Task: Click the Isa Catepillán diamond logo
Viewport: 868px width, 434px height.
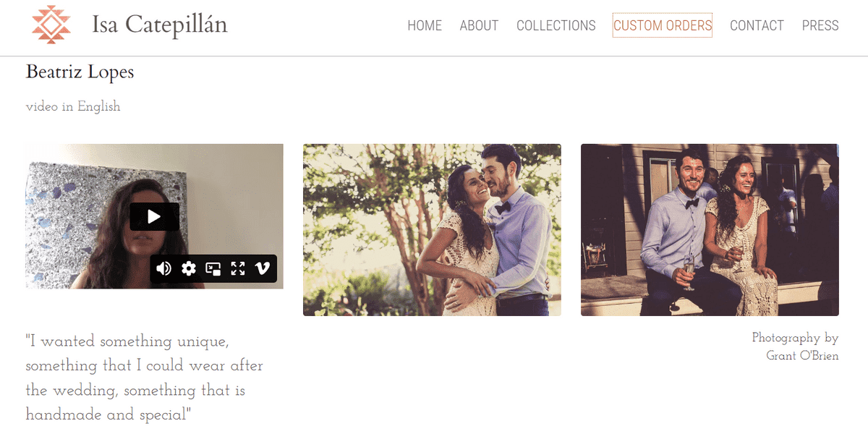Action: pyautogui.click(x=51, y=25)
